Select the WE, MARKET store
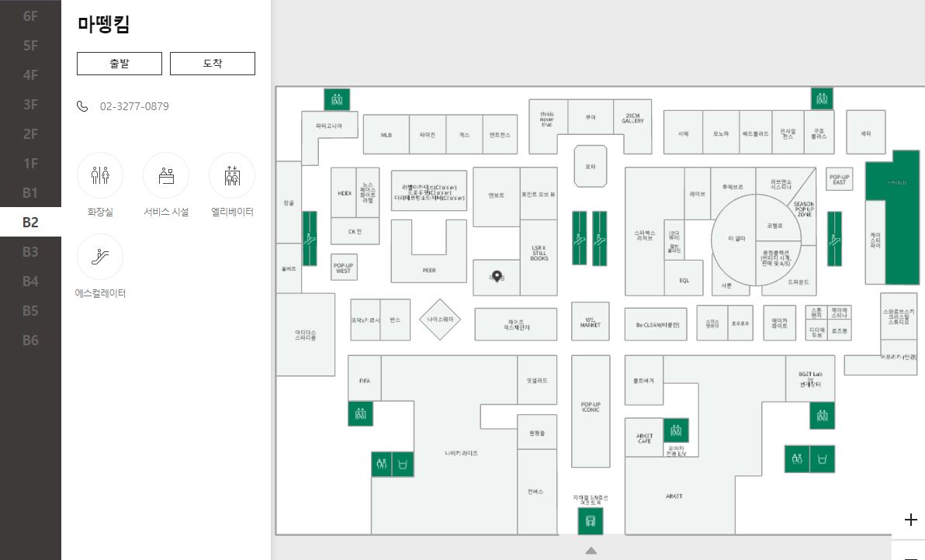The image size is (925, 560). click(590, 322)
